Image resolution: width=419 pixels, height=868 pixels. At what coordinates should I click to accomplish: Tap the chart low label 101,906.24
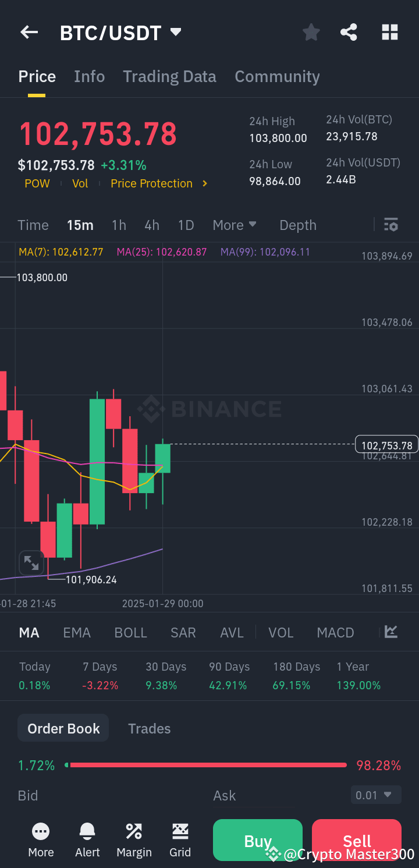tap(91, 579)
